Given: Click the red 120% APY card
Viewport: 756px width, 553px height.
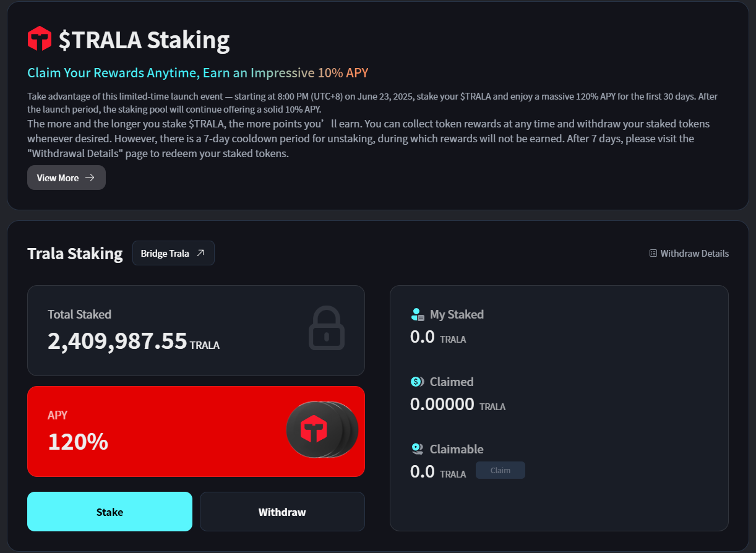Looking at the screenshot, I should [196, 431].
